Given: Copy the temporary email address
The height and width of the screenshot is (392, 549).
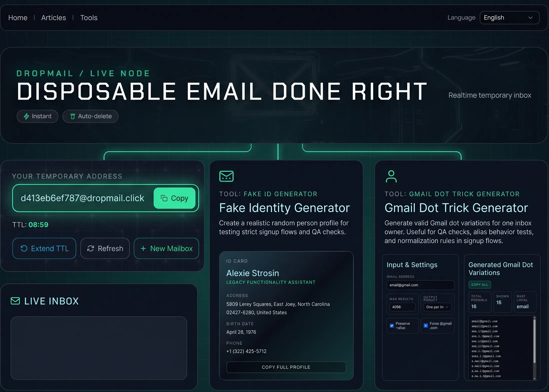Looking at the screenshot, I should click(174, 198).
